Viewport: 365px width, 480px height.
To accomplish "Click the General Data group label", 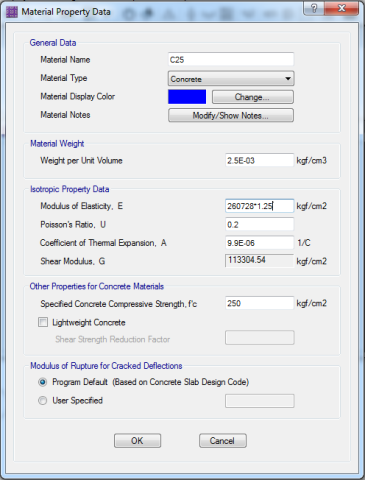I will [53, 43].
